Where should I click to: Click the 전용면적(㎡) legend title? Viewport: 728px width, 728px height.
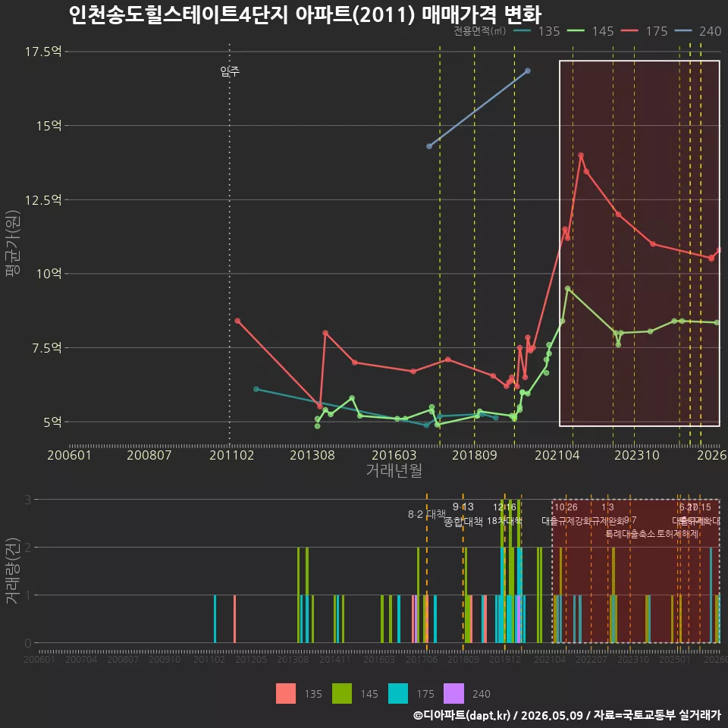click(x=479, y=31)
